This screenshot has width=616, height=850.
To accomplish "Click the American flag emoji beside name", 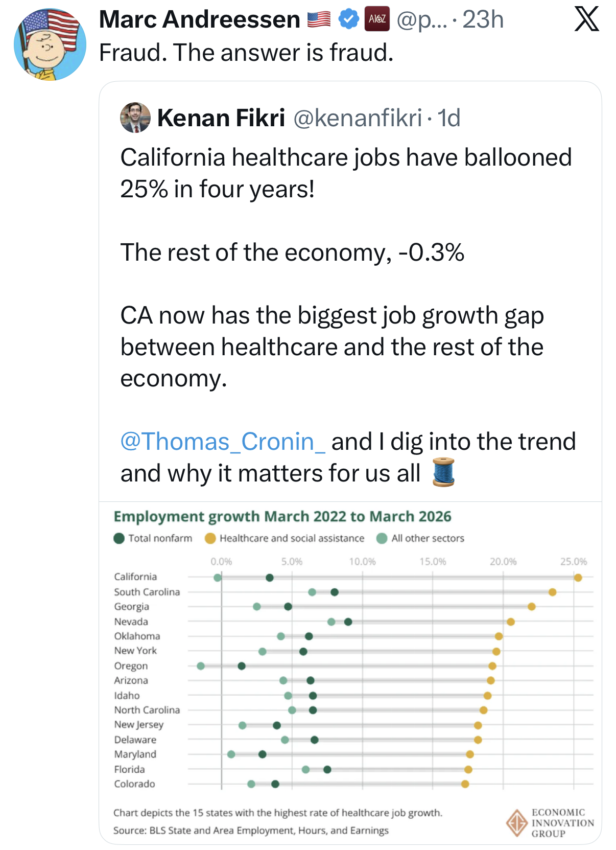I will pos(319,19).
